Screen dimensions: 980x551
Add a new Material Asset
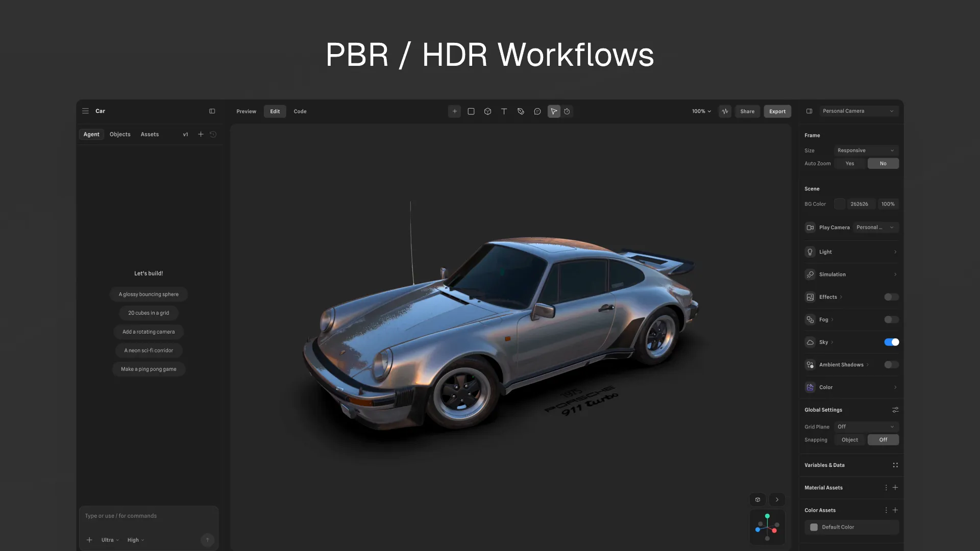click(895, 488)
